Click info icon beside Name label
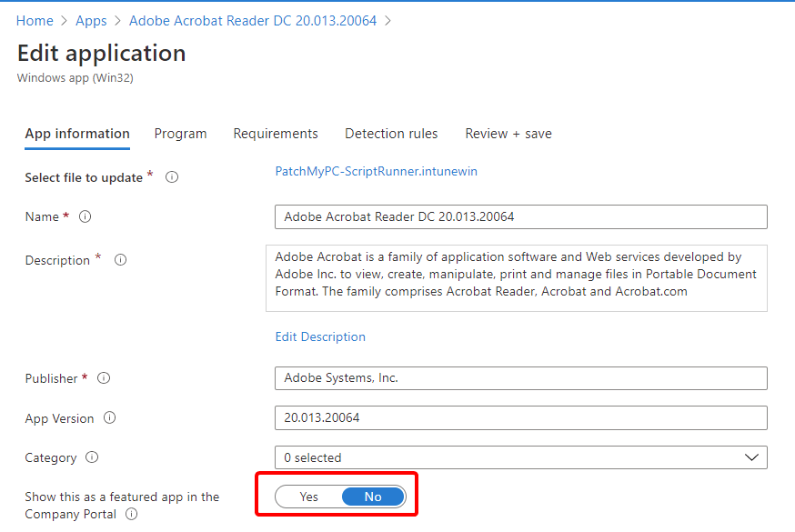This screenshot has height=532, width=795. click(85, 216)
